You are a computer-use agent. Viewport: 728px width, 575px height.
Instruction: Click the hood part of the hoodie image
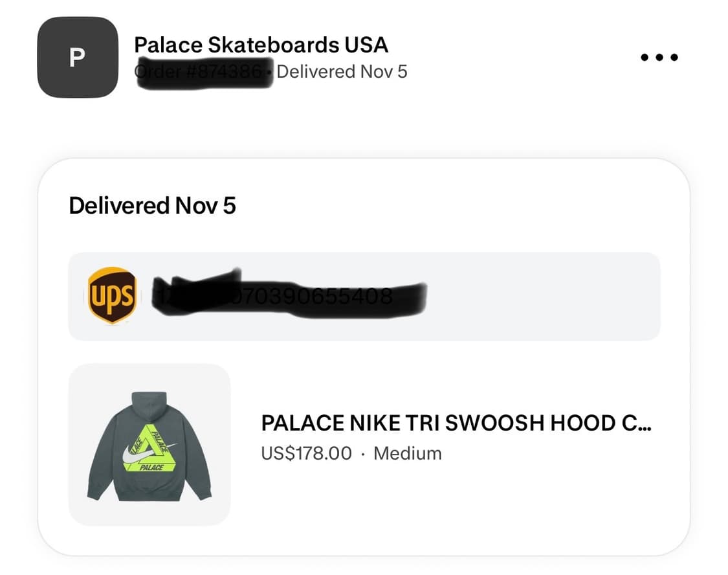[149, 405]
